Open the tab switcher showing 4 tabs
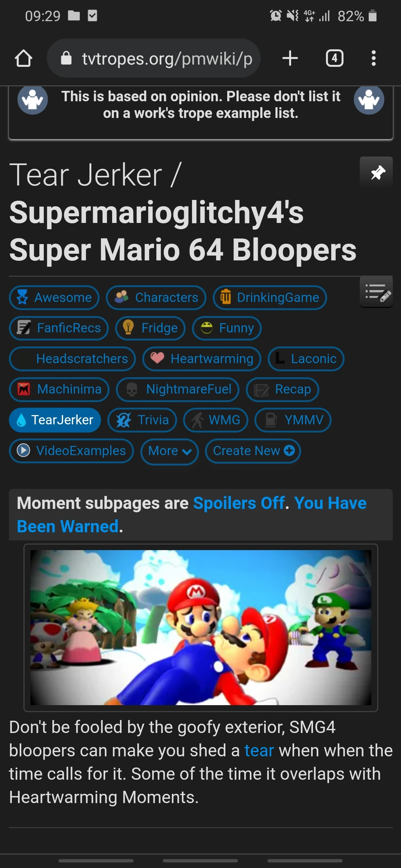Image resolution: width=401 pixels, height=868 pixels. pos(335,58)
